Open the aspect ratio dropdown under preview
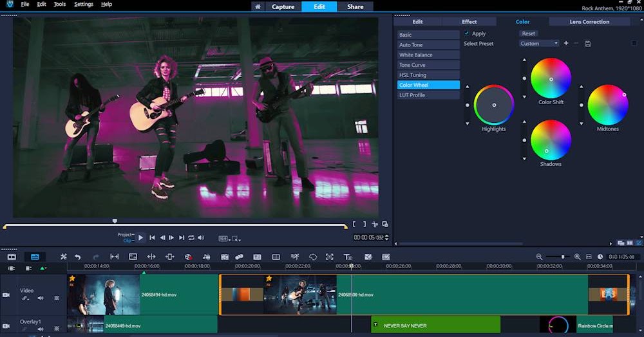The image size is (644, 337). pos(224,239)
